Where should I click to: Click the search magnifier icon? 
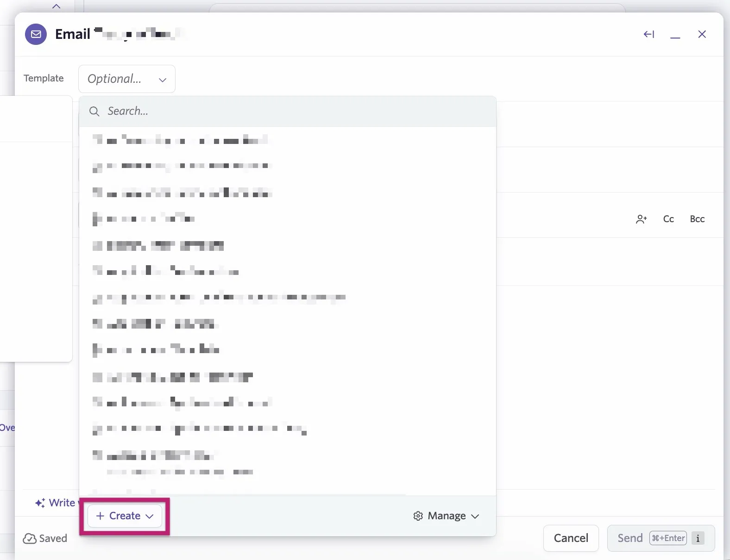point(94,112)
